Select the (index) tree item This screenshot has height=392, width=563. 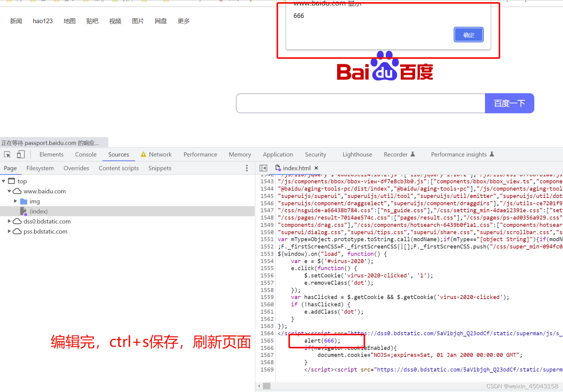tap(127, 211)
